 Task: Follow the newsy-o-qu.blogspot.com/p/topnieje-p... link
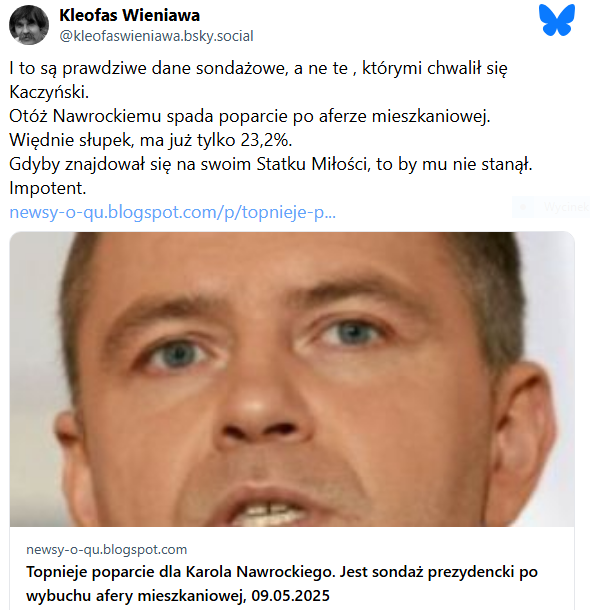tap(172, 212)
